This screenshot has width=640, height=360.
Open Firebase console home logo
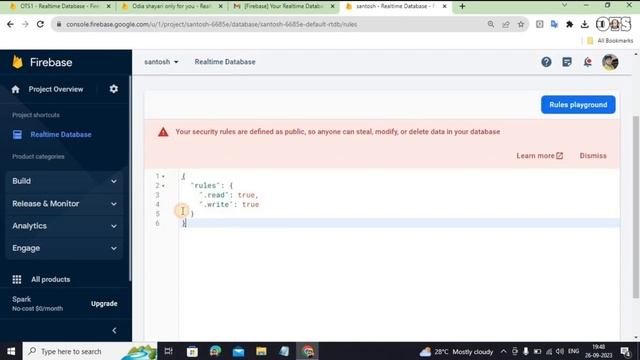[x=18, y=62]
